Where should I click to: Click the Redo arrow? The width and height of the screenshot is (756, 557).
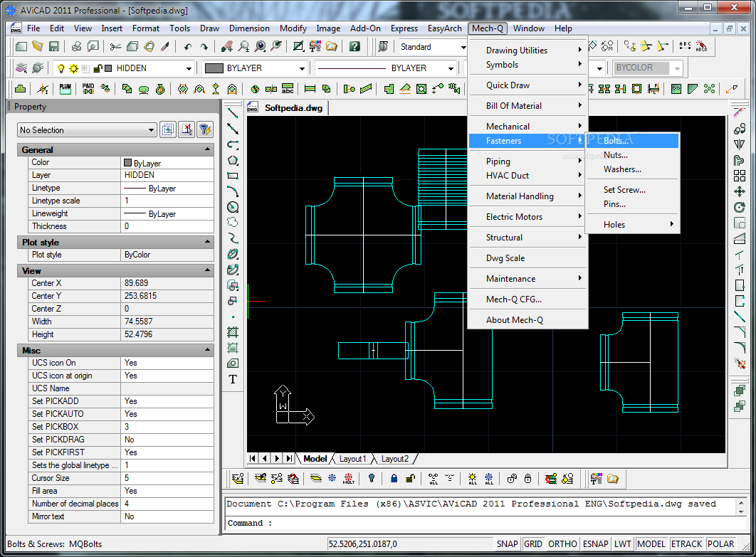[204, 47]
